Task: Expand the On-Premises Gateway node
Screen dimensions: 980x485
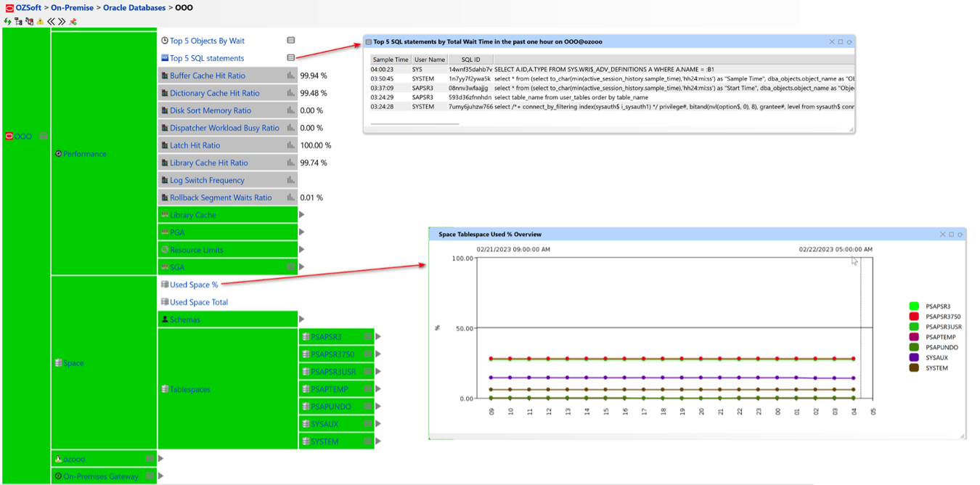Action: click(x=161, y=476)
